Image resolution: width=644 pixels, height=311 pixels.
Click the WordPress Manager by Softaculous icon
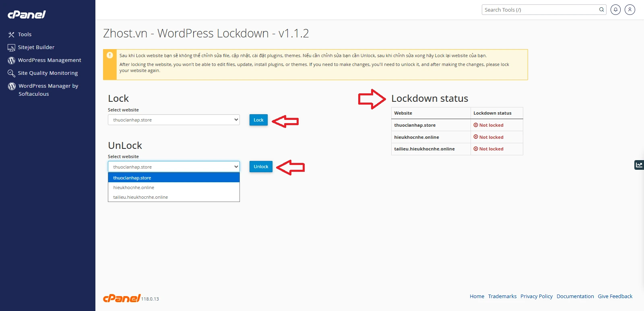point(12,86)
